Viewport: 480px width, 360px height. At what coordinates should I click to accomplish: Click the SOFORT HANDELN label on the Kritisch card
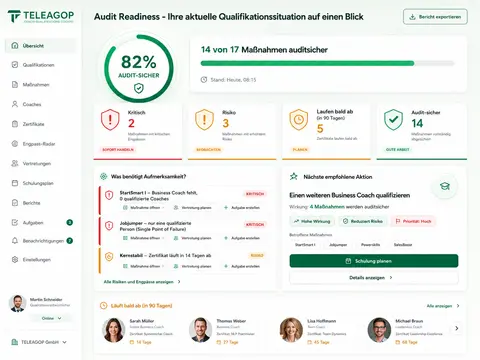click(x=118, y=150)
